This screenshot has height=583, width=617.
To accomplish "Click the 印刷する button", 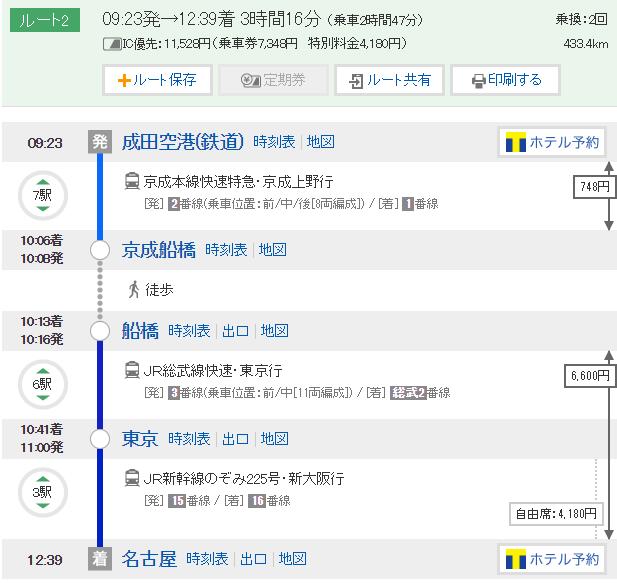I will 506,80.
